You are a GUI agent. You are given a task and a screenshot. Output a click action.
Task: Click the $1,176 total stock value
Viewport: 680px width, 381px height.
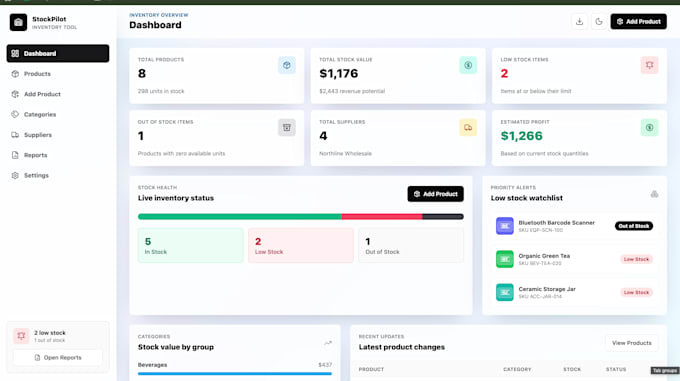click(x=339, y=74)
